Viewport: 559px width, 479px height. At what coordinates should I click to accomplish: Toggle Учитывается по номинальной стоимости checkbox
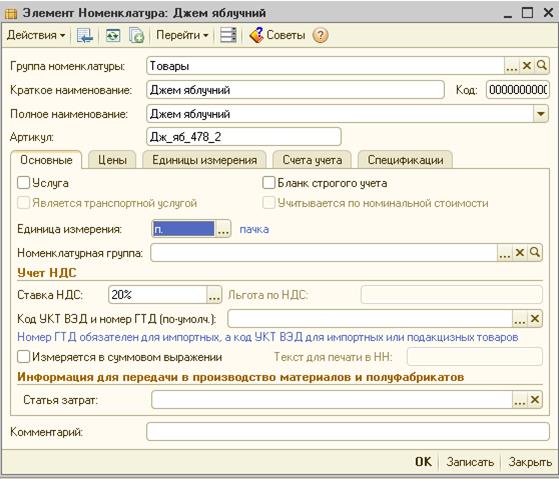pyautogui.click(x=269, y=203)
